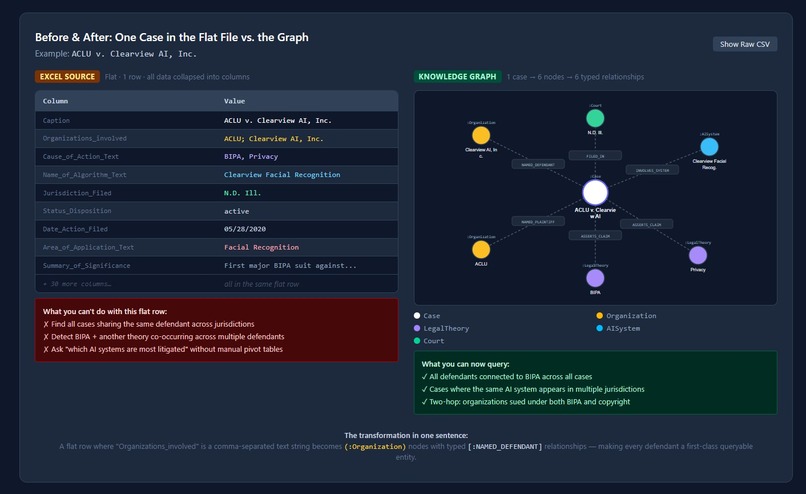The height and width of the screenshot is (494, 806).
Task: Click the yellow Organization legend swatch
Action: 599,316
